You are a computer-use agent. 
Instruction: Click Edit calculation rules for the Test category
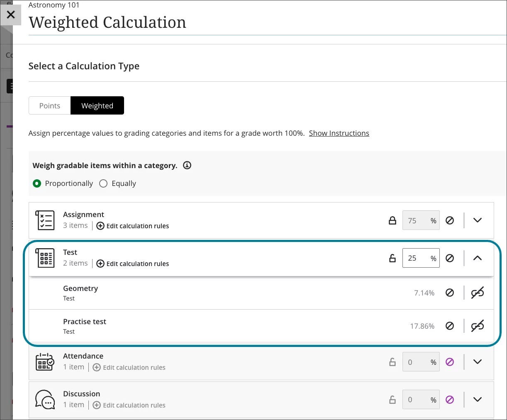[137, 264]
